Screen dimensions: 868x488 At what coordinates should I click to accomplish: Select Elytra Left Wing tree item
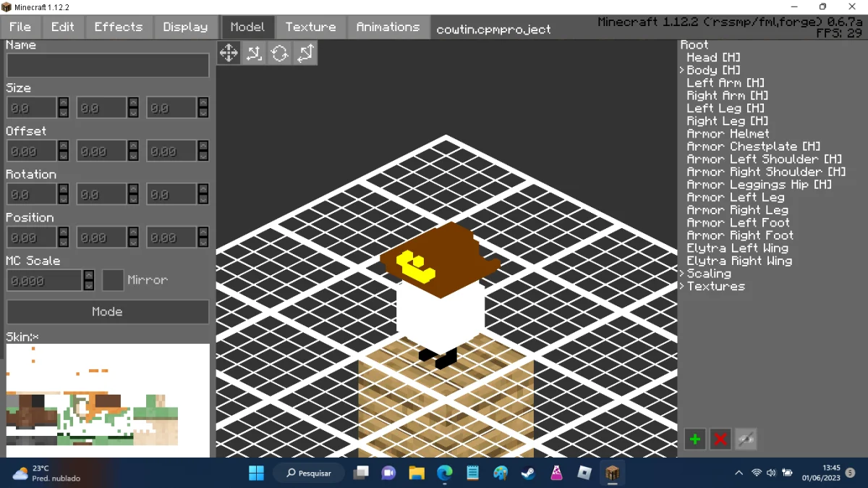coord(738,248)
